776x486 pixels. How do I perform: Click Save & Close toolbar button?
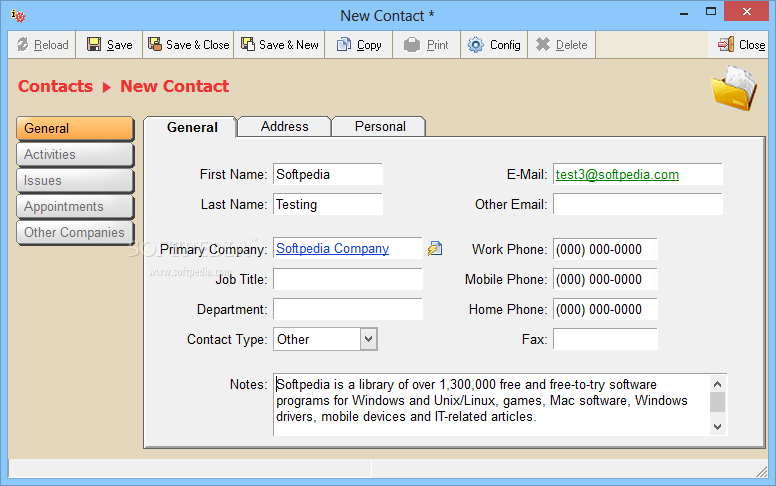tap(188, 45)
